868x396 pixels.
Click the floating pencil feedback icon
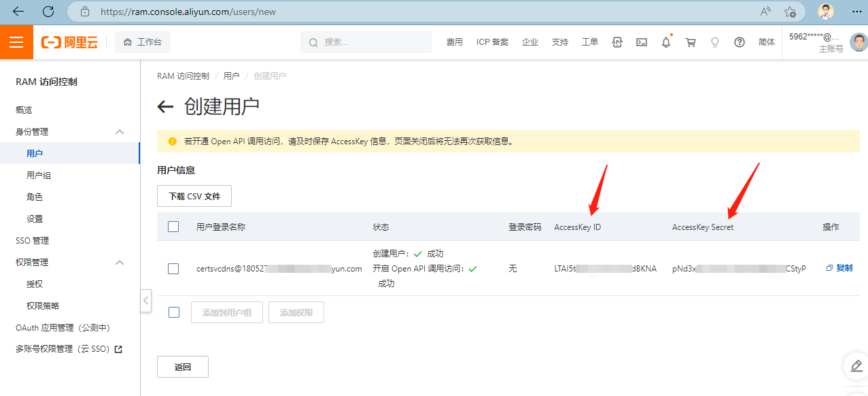(855, 365)
